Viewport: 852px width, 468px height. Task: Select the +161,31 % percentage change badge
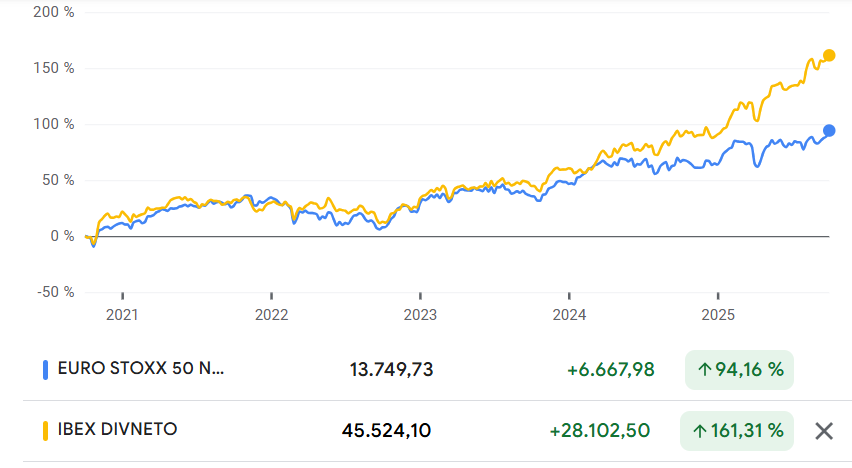(x=736, y=431)
